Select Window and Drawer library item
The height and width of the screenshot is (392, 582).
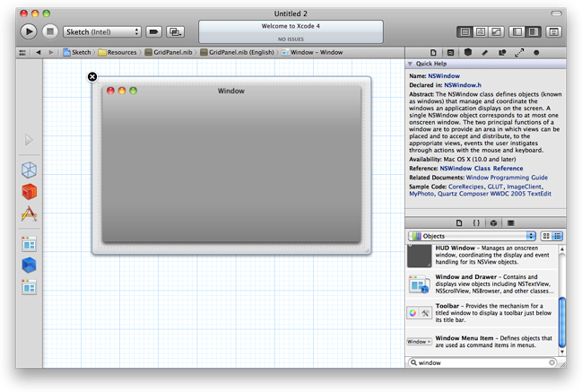point(482,284)
